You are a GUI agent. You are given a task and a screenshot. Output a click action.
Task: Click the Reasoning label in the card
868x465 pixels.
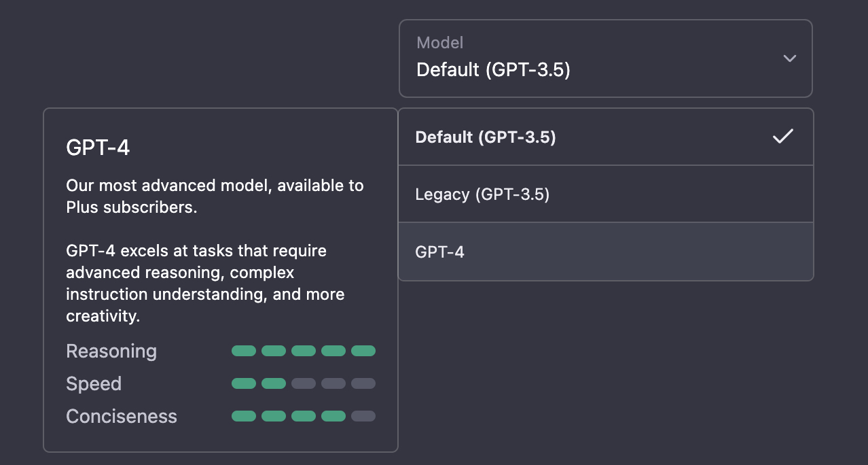[x=111, y=351]
